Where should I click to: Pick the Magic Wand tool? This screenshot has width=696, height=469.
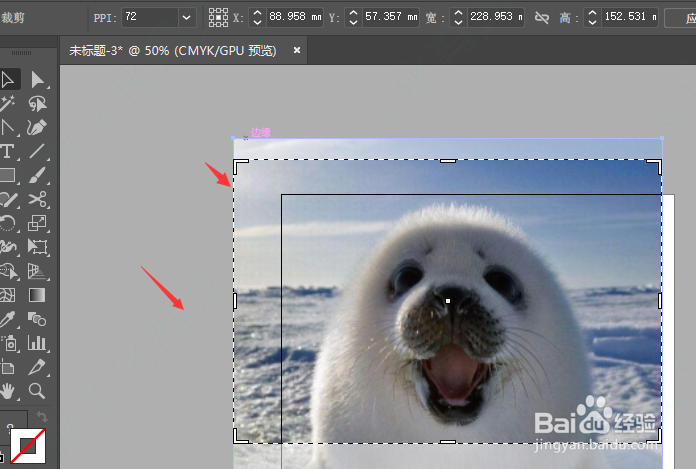(8, 104)
